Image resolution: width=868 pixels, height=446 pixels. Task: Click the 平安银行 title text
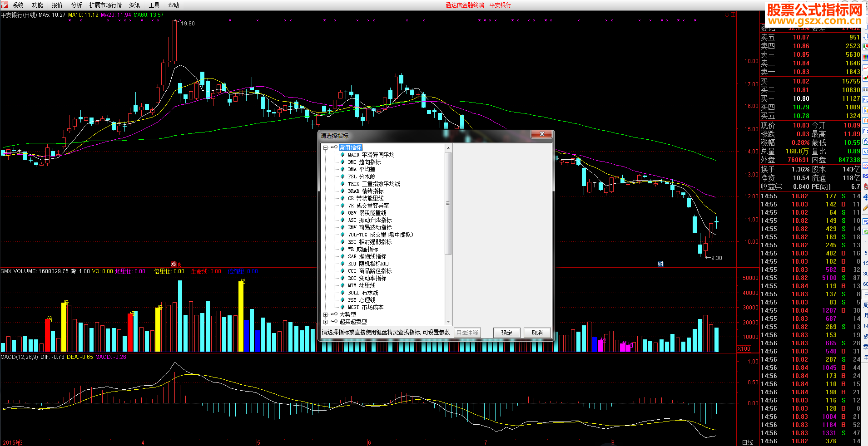pyautogui.click(x=500, y=5)
